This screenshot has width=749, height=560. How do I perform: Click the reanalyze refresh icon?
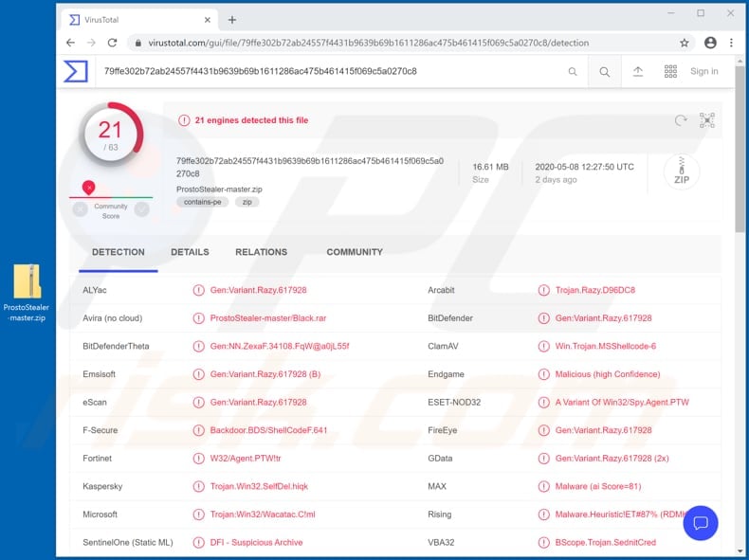pyautogui.click(x=681, y=120)
